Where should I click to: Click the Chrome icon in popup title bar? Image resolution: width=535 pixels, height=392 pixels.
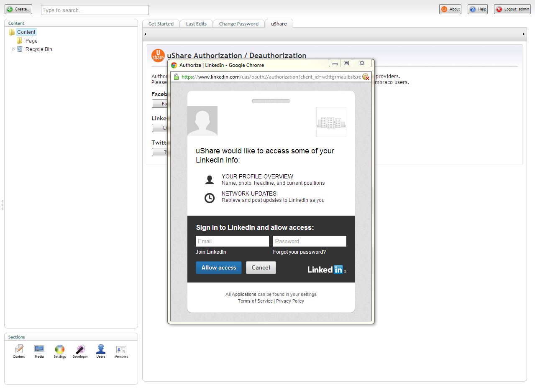click(x=174, y=65)
